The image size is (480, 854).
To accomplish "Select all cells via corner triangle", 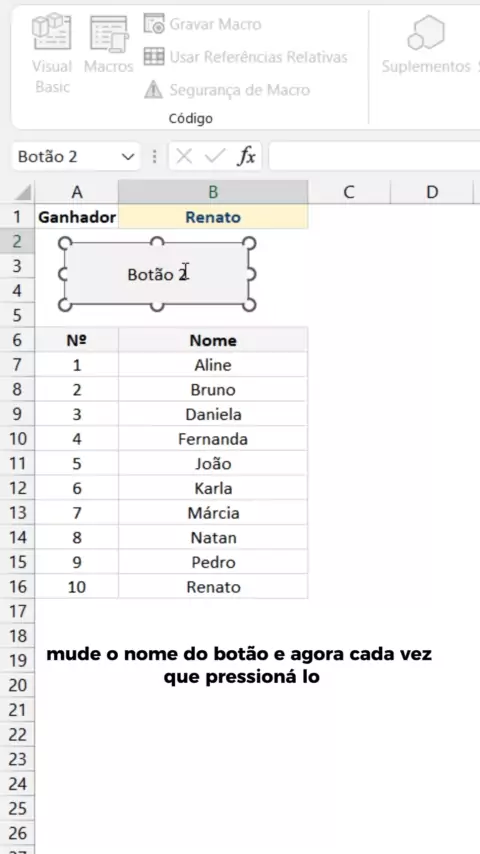I will (x=23, y=192).
